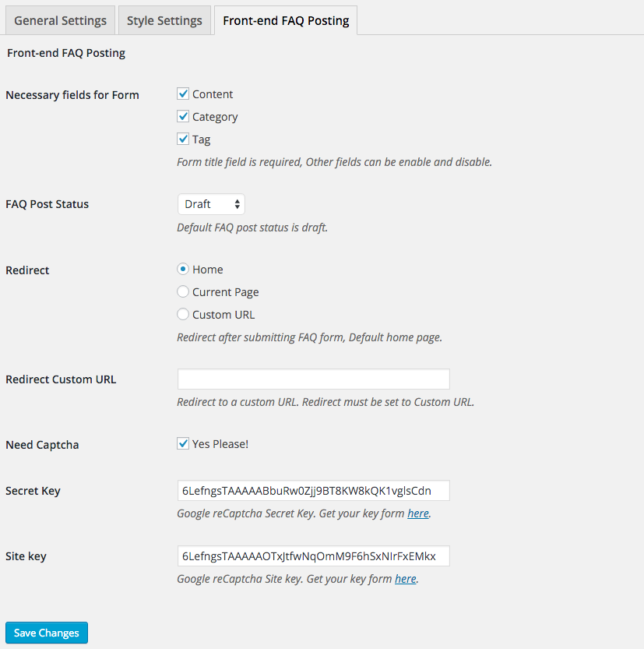The image size is (644, 649).
Task: Click into the Secret Key input
Action: 313,491
